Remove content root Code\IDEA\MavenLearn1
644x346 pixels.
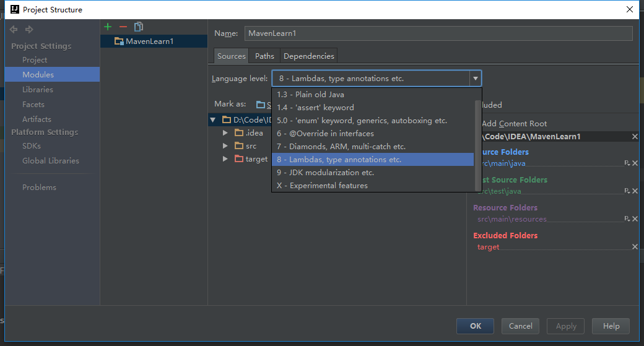tap(635, 136)
